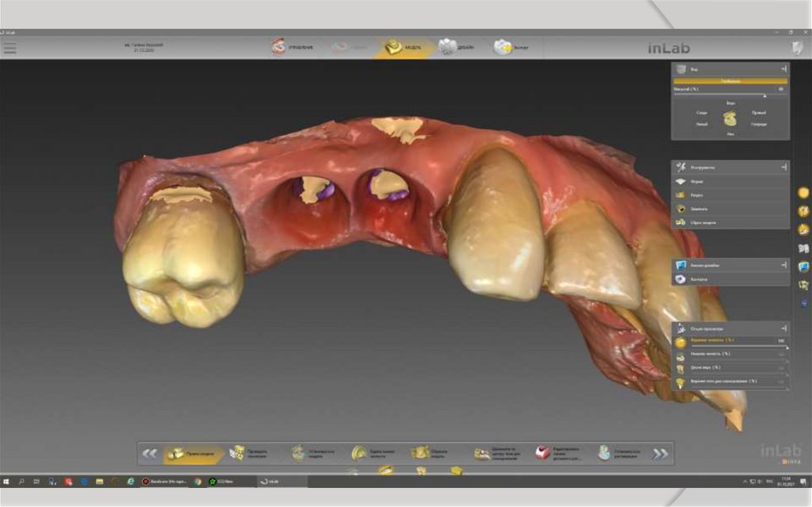Toggle the Контакты (Contacts) analysis tool
Screen dimensions: 812x507
click(x=730, y=279)
